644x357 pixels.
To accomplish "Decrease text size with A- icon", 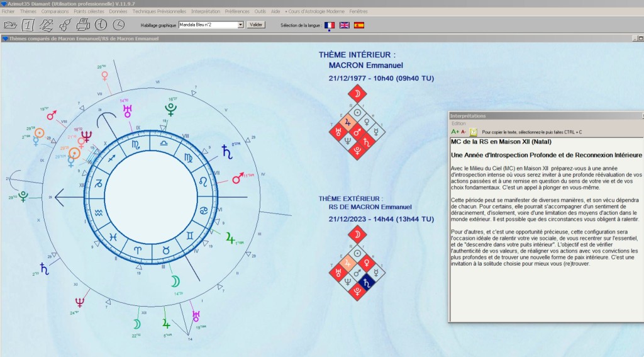I will (x=464, y=132).
